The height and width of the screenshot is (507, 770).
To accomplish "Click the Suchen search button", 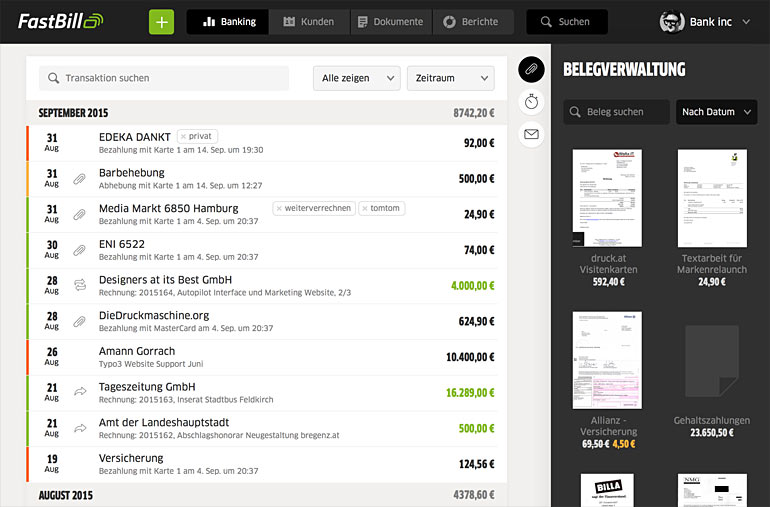I will (x=567, y=22).
